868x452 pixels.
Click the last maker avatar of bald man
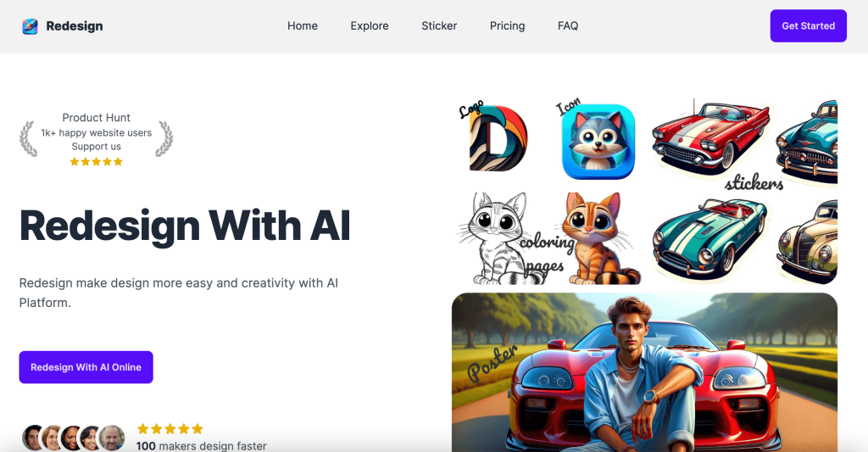[113, 438]
